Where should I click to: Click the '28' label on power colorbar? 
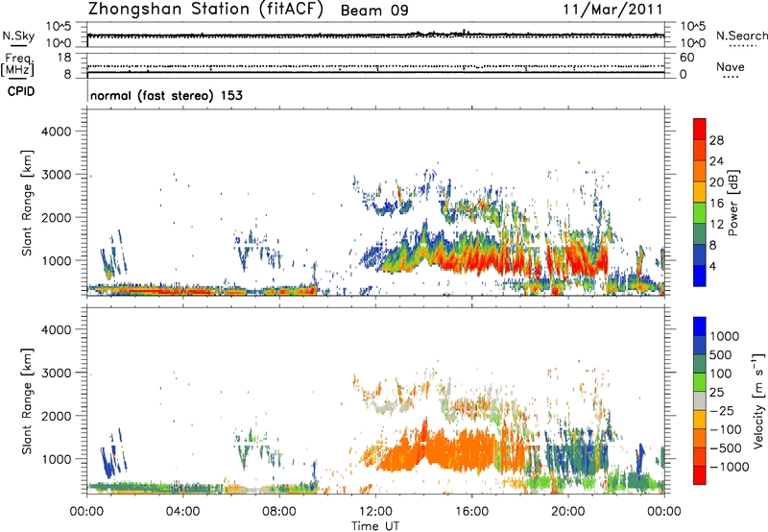click(x=716, y=140)
